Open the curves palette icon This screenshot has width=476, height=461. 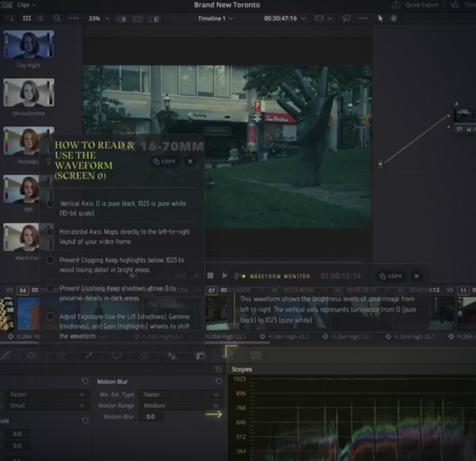(6, 355)
